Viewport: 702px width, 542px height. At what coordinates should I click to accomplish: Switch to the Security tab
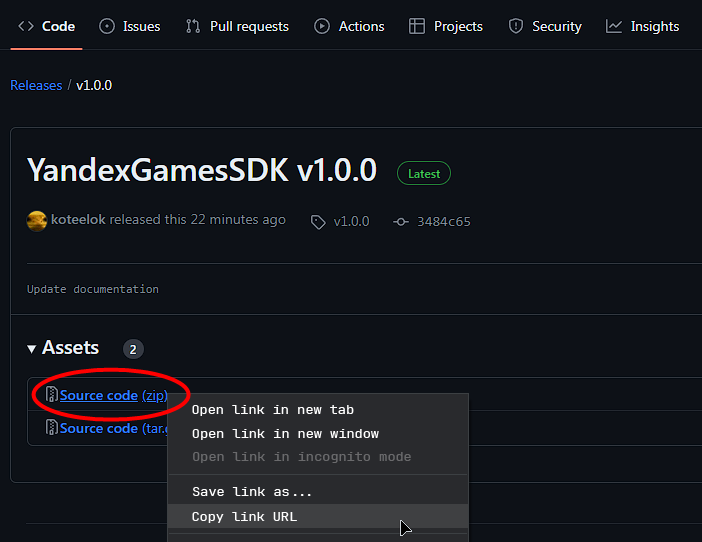coord(545,26)
